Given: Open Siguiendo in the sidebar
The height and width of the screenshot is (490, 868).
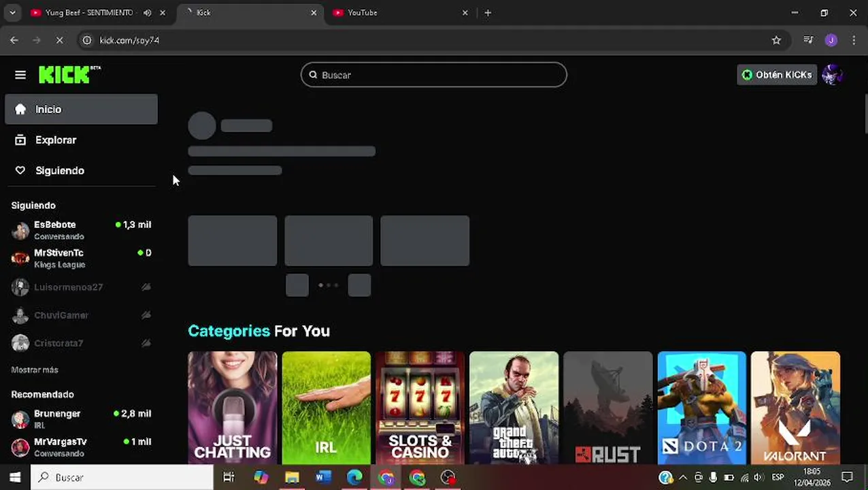Looking at the screenshot, I should tap(81, 170).
